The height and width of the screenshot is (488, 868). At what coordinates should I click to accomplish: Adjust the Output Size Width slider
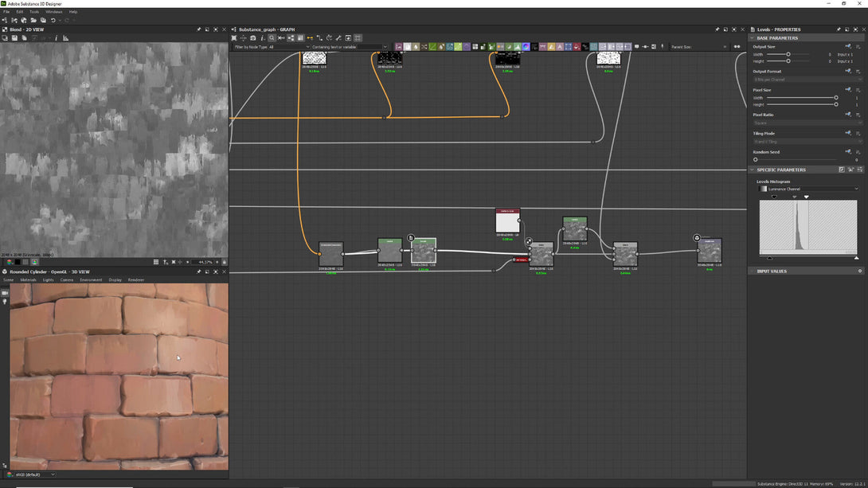click(x=788, y=54)
